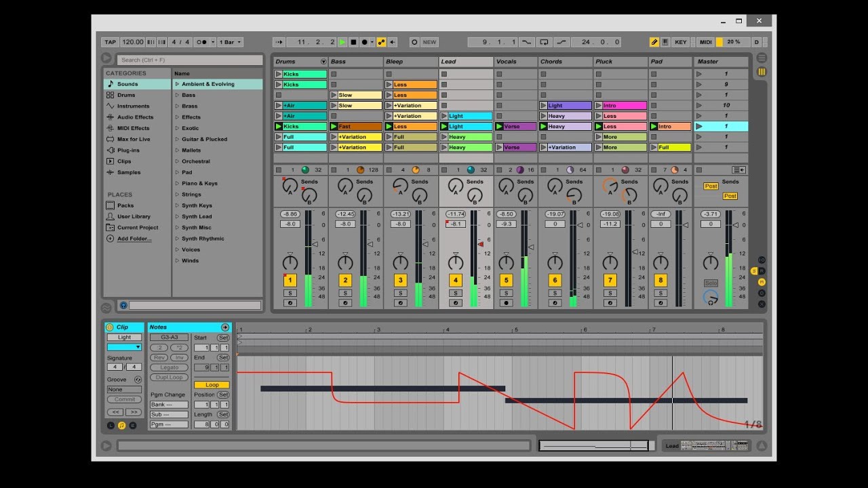
Task: Toggle track activator 5 on Vocals
Action: (505, 281)
